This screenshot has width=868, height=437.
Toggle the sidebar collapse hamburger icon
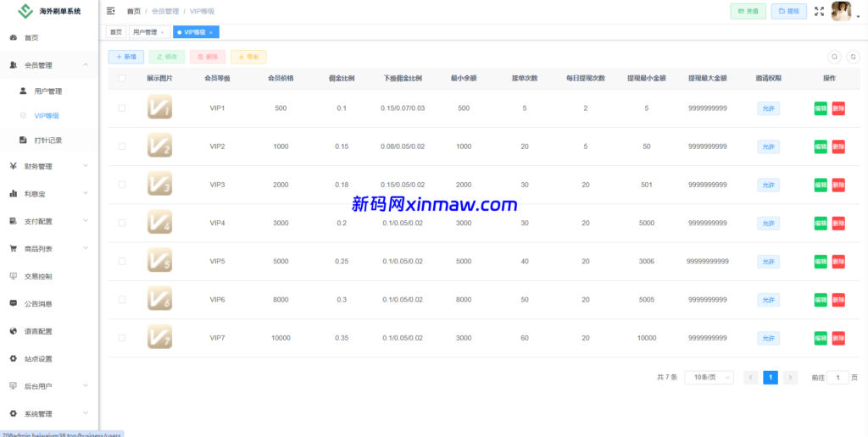point(111,10)
